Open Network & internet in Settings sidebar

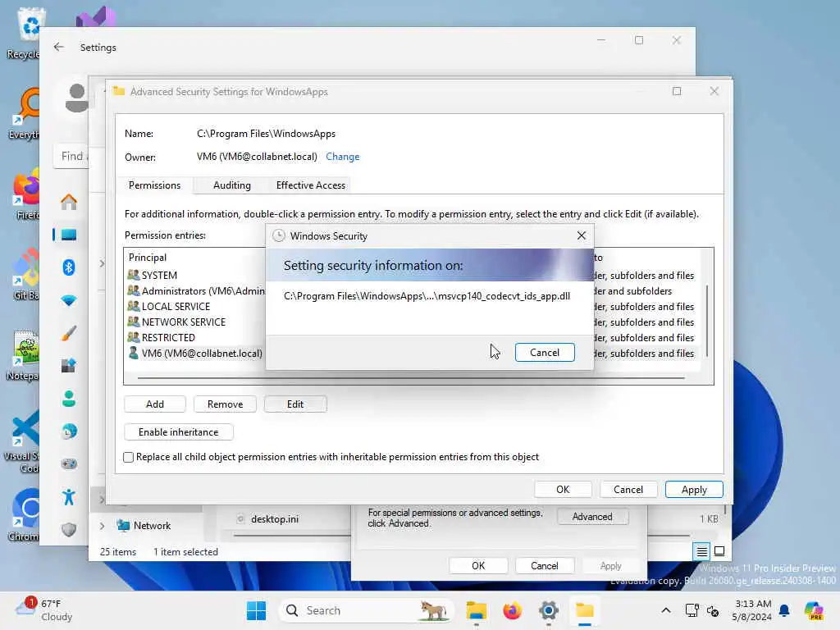[x=69, y=300]
